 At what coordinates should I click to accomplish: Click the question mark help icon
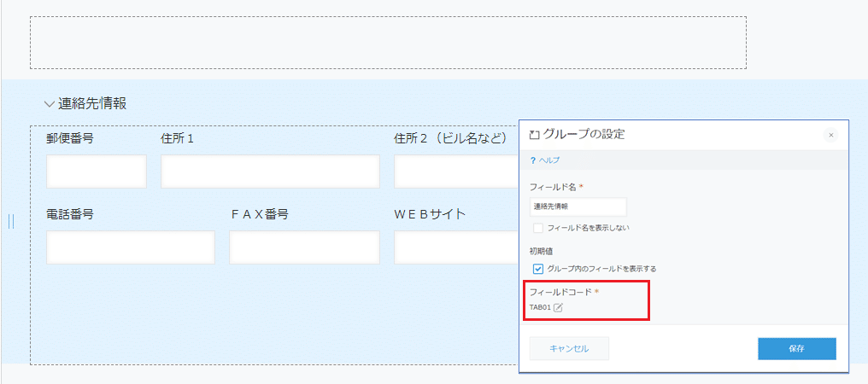click(x=533, y=160)
